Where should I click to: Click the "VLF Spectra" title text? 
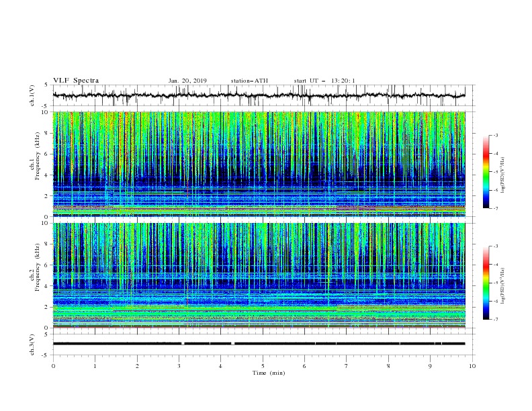[x=76, y=81]
